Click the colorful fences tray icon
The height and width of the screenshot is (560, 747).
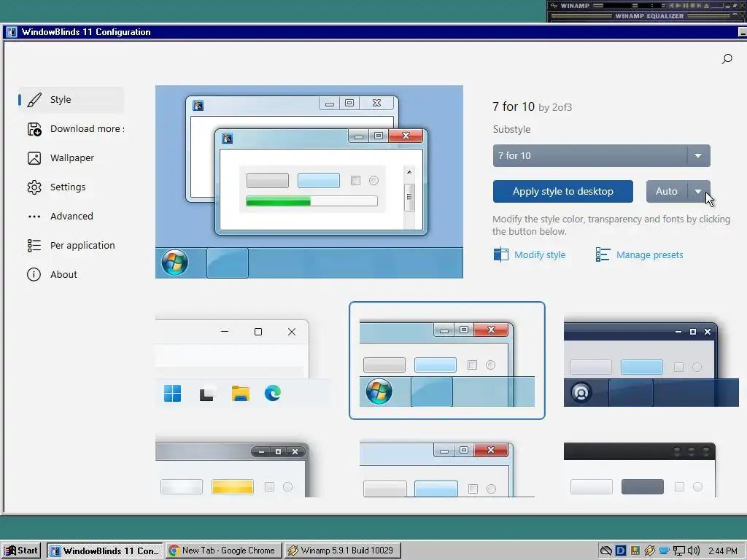coord(635,551)
